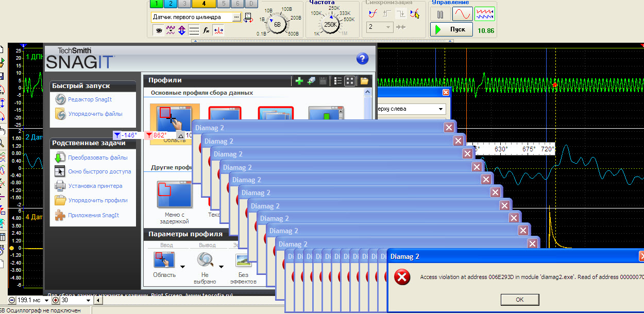Click the pause button in Управление
Image resolution: width=644 pixels, height=314 pixels.
pos(440,14)
